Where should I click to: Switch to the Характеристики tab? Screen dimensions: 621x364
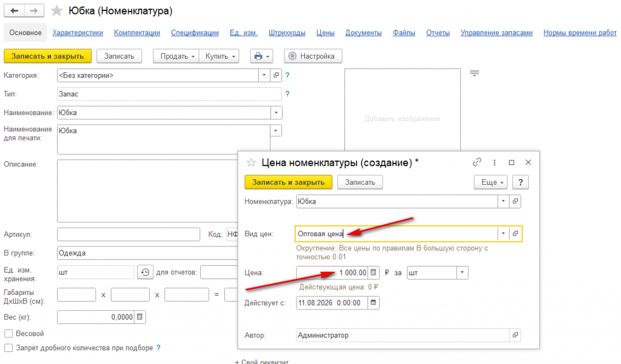[78, 33]
